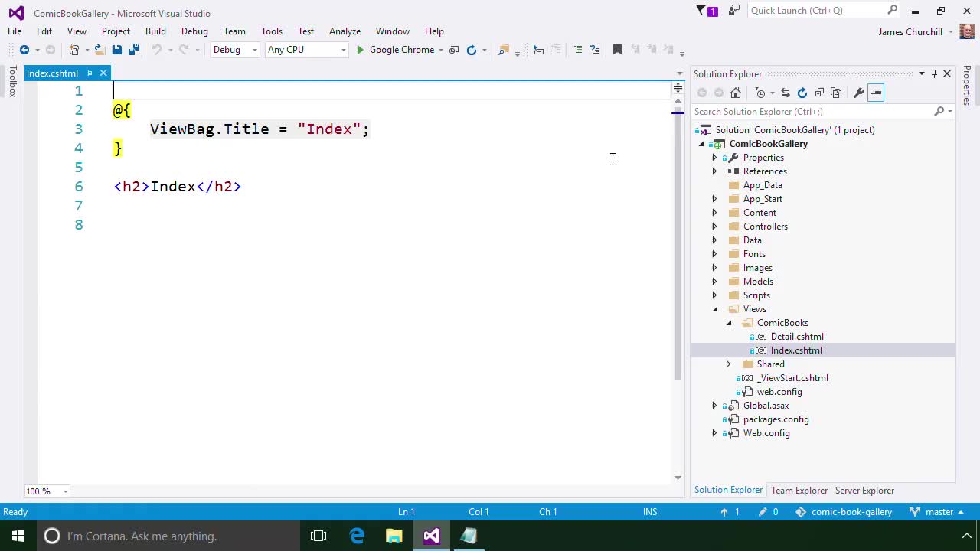
Task: Click the Home icon in Solution Explorer
Action: [736, 93]
